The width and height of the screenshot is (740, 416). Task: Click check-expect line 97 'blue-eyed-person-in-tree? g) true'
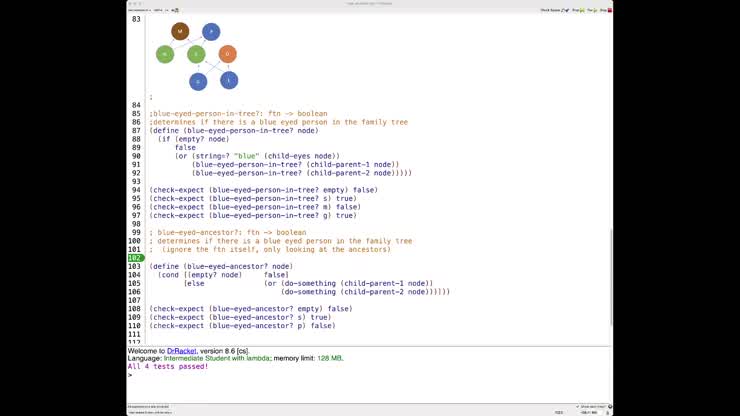click(253, 215)
